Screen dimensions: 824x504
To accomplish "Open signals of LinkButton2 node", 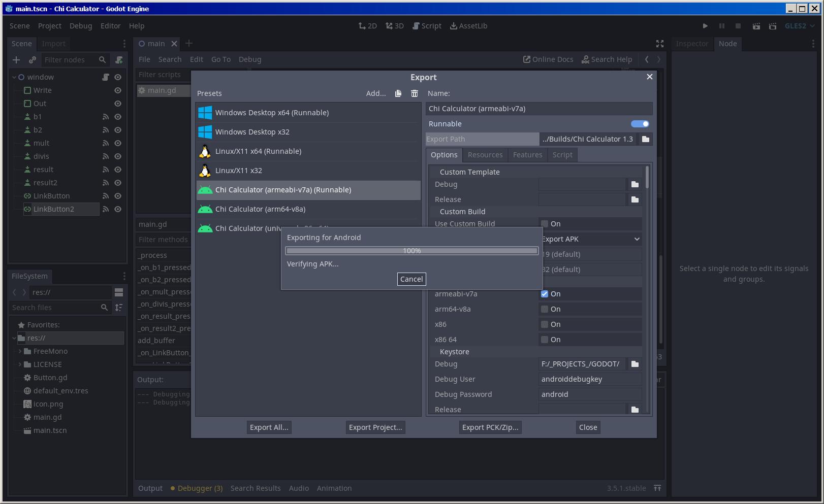I will [x=106, y=209].
